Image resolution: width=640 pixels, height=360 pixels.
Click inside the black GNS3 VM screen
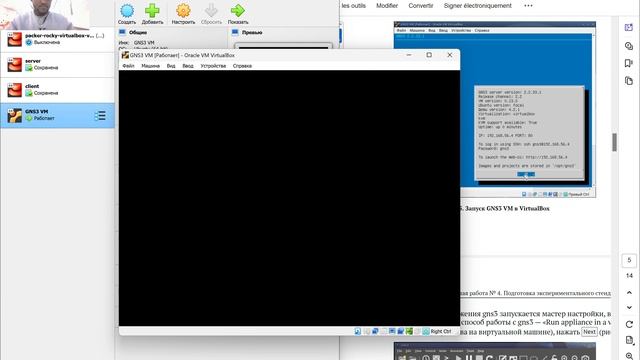click(289, 198)
